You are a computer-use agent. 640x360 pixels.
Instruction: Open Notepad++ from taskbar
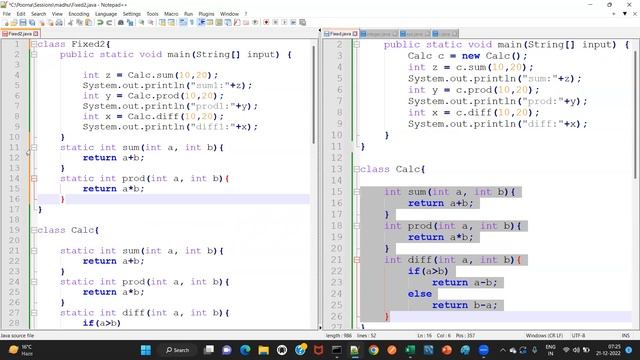[x=354, y=350]
